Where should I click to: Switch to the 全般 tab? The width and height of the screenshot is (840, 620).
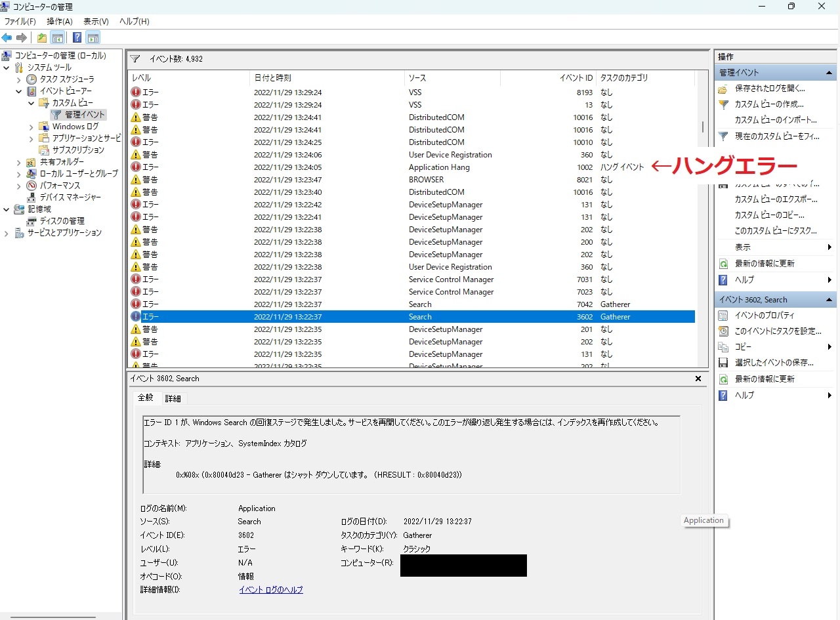[146, 398]
